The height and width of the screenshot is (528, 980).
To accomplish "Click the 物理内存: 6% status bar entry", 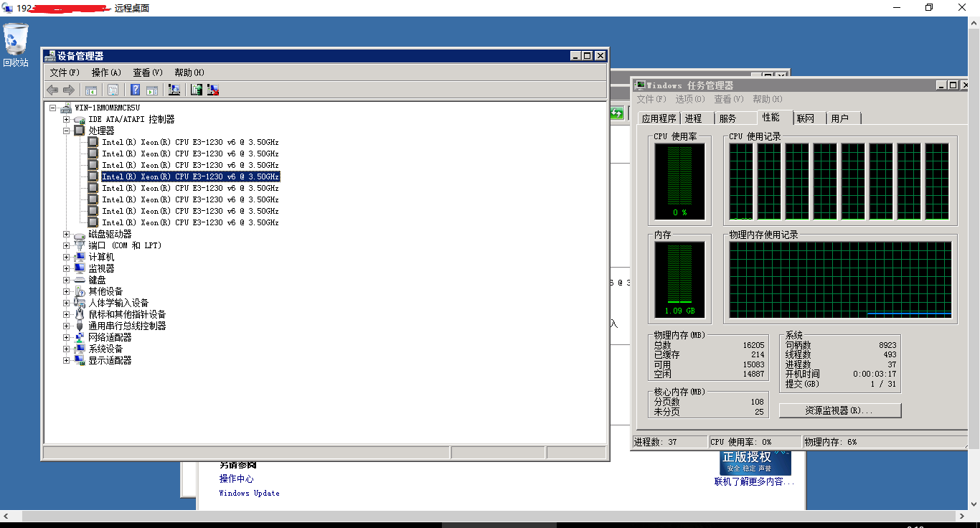I will coord(885,442).
